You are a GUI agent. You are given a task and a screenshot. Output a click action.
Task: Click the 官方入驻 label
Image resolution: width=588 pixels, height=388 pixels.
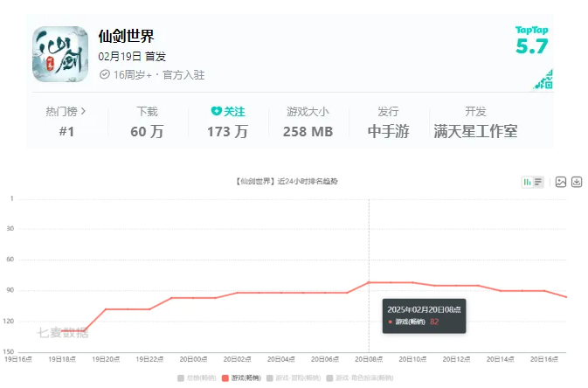(183, 75)
